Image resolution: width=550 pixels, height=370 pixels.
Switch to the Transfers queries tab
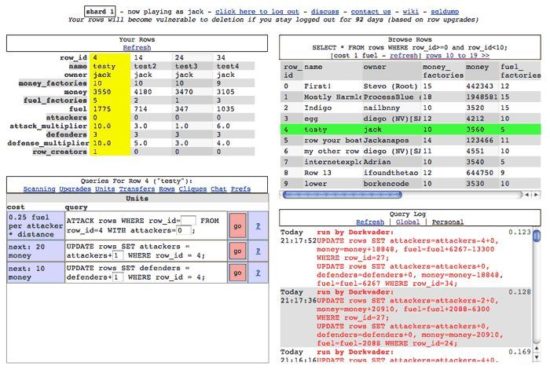(x=137, y=189)
